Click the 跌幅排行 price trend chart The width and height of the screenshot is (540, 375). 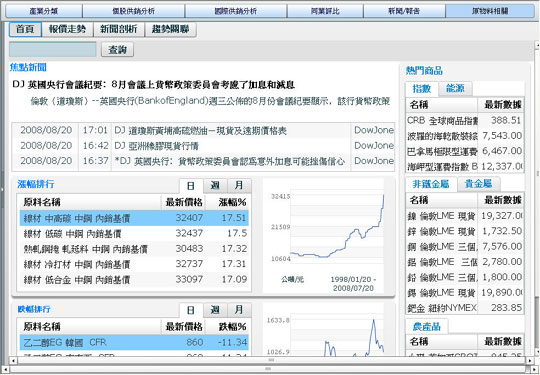click(324, 330)
